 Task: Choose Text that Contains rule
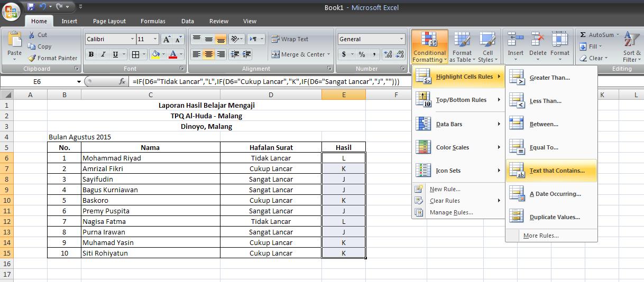pyautogui.click(x=551, y=171)
